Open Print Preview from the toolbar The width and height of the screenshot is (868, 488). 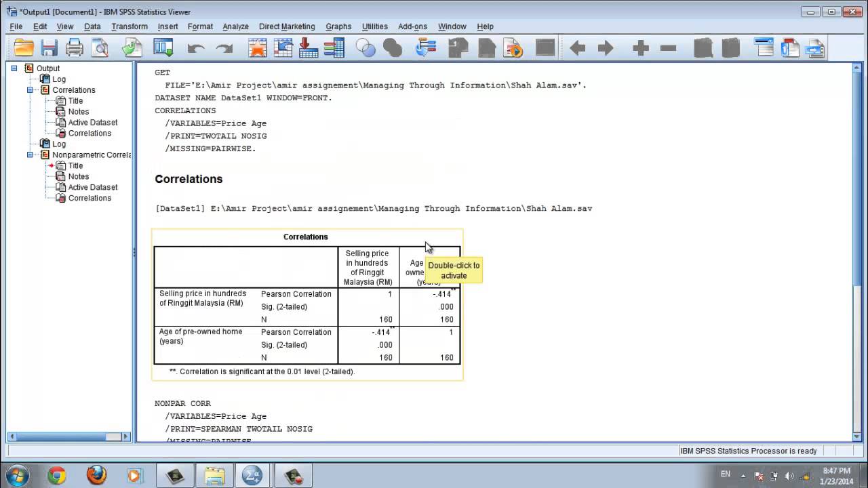pos(100,47)
